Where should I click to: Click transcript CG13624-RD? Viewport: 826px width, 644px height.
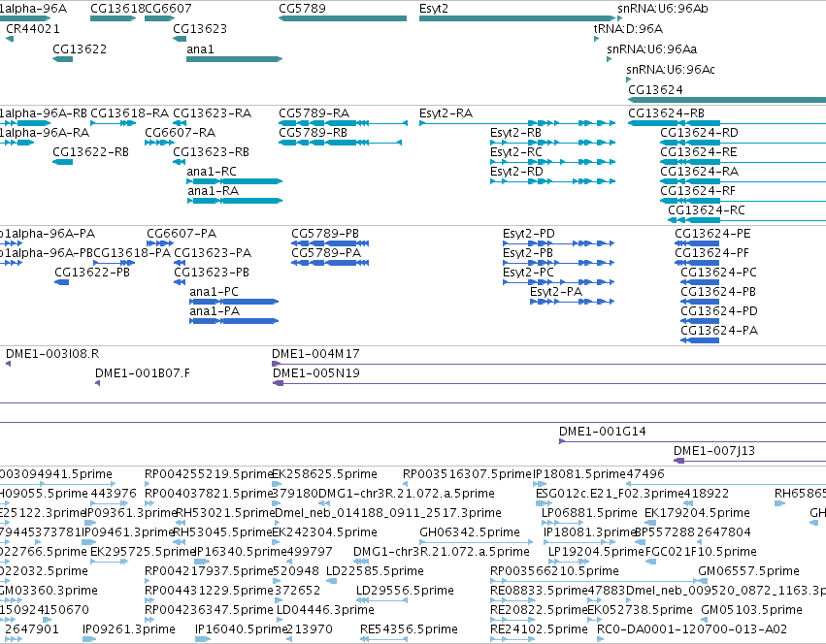pyautogui.click(x=743, y=143)
